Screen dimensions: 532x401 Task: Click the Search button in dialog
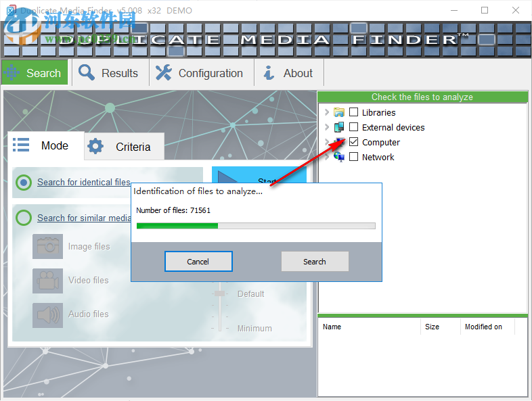[x=315, y=261]
